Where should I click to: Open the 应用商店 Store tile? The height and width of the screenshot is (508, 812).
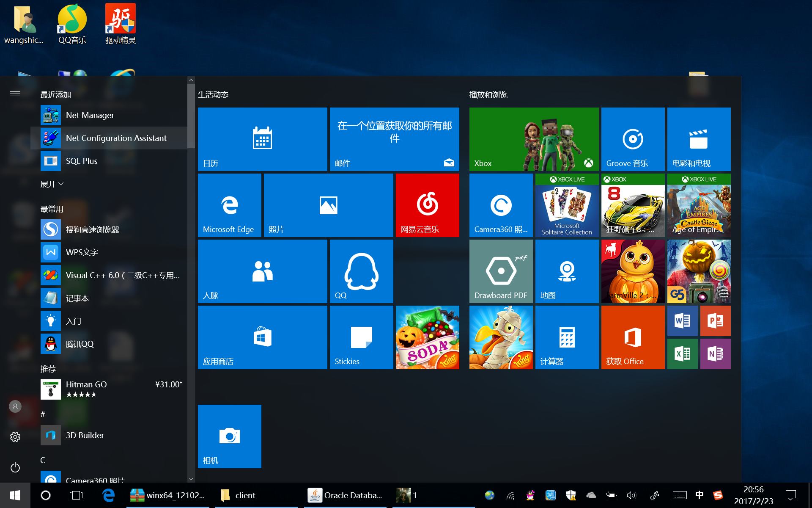pyautogui.click(x=262, y=337)
